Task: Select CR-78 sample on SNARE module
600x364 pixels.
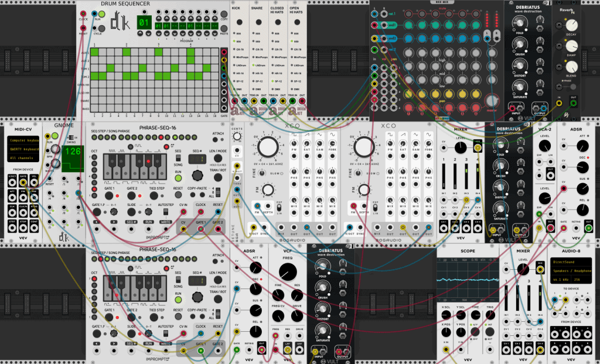Action: tap(253, 49)
